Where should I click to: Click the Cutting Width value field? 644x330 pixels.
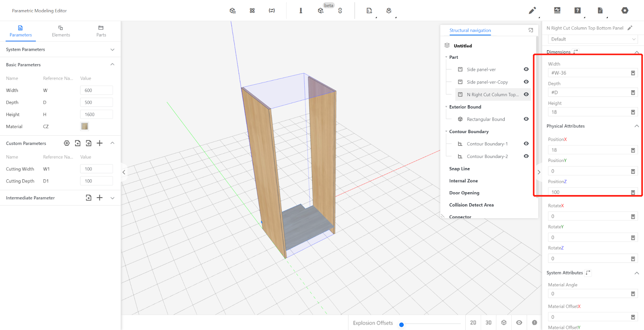coord(96,169)
